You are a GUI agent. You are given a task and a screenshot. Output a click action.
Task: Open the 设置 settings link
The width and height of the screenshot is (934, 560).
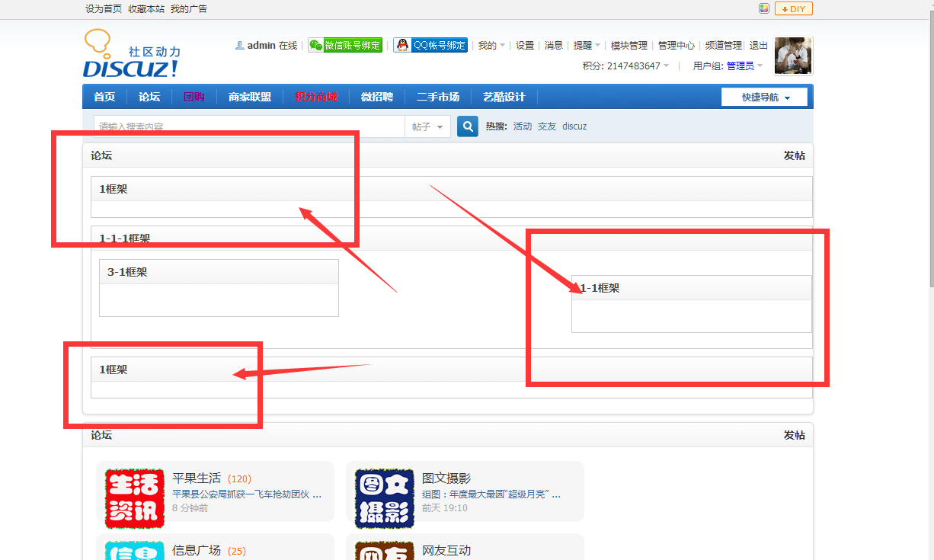(x=525, y=46)
